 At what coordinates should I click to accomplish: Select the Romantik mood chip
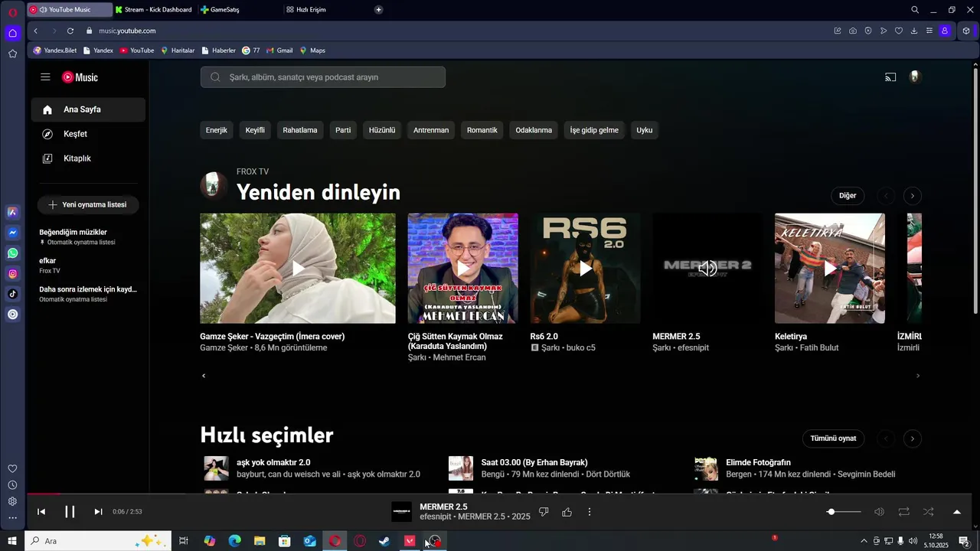click(482, 130)
